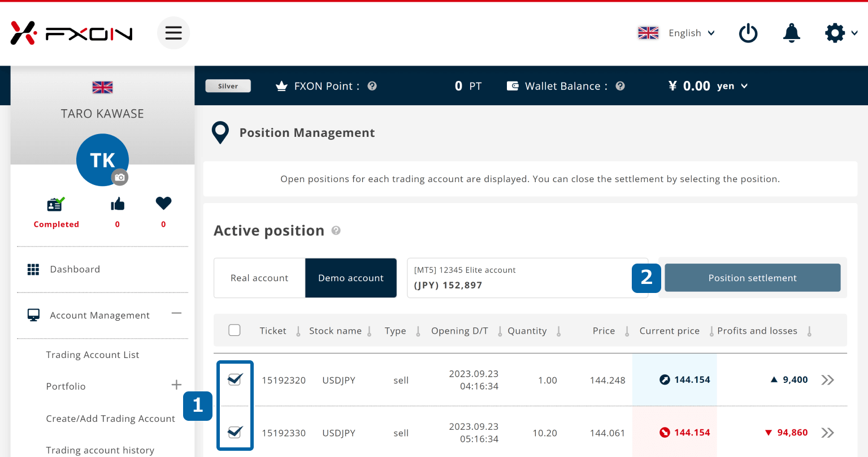Open the hamburger menu

point(173,33)
